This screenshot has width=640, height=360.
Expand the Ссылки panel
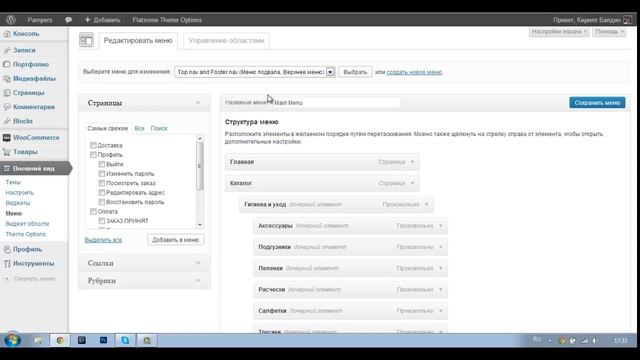pos(198,263)
